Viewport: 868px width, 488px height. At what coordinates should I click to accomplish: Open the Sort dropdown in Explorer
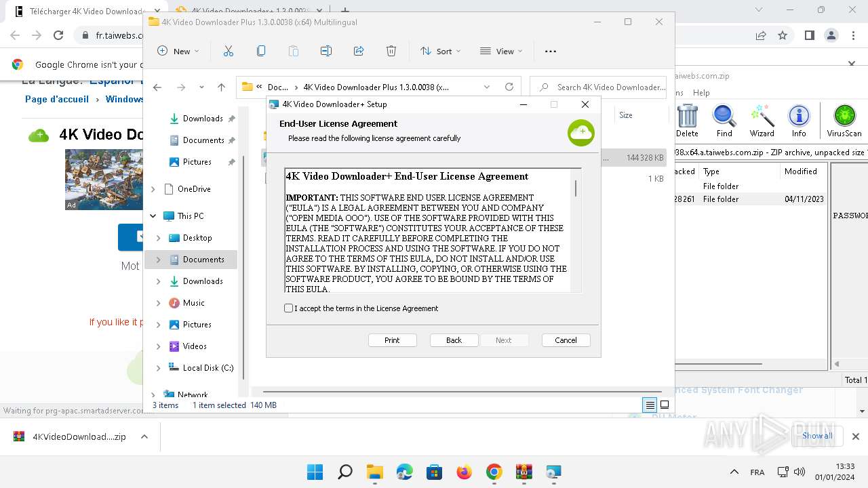[440, 51]
